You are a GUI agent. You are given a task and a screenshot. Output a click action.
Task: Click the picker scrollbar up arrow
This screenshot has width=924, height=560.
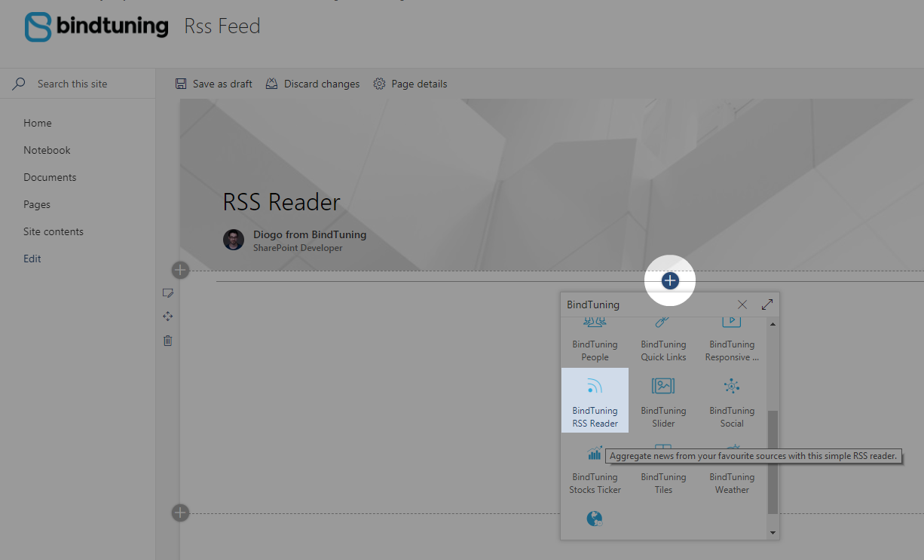click(773, 324)
